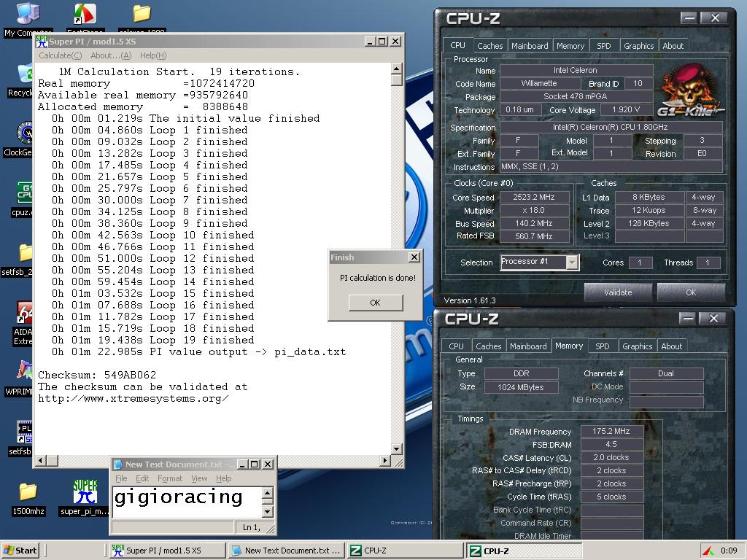Close the Finish dialog
Viewport: 747px width, 560px height.
[414, 257]
